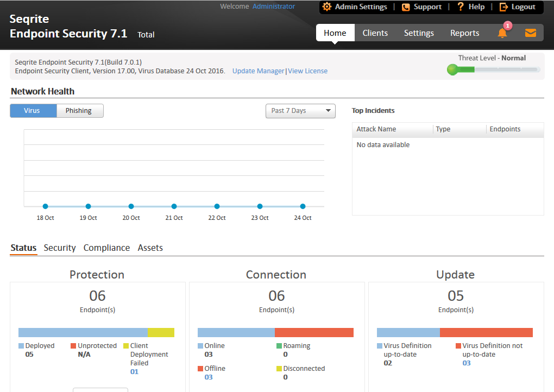Click the blue Online legend square
This screenshot has width=554, height=392.
200,346
